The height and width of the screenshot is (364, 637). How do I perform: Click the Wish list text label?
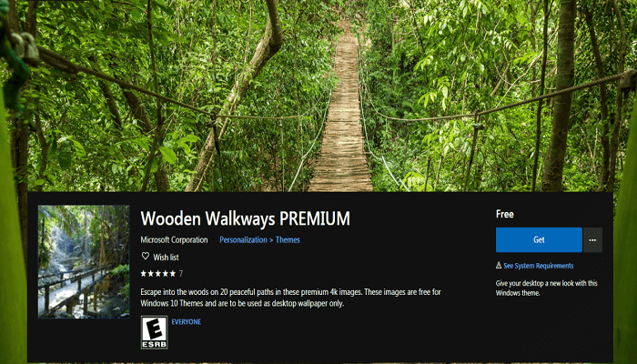[166, 258]
